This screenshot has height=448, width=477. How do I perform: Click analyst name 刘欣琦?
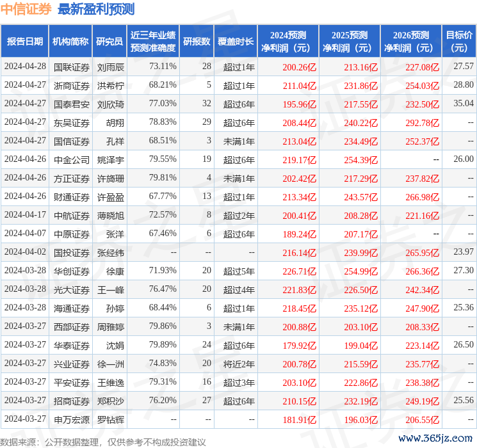coord(110,104)
